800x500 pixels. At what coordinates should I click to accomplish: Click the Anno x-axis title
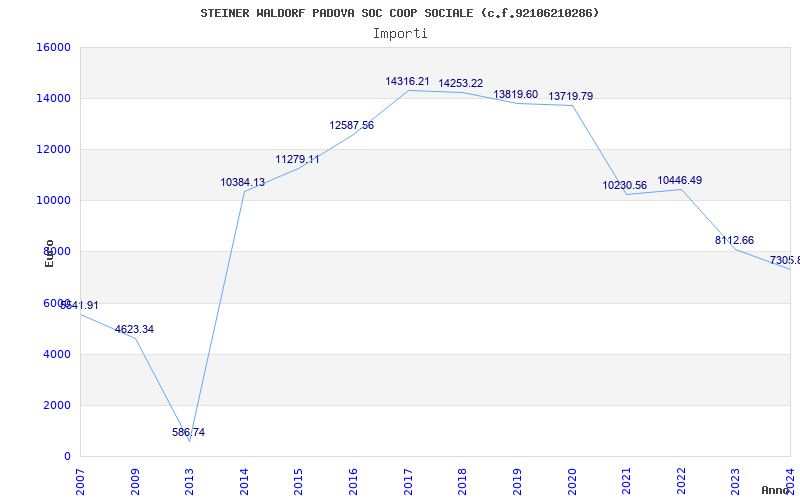click(775, 490)
